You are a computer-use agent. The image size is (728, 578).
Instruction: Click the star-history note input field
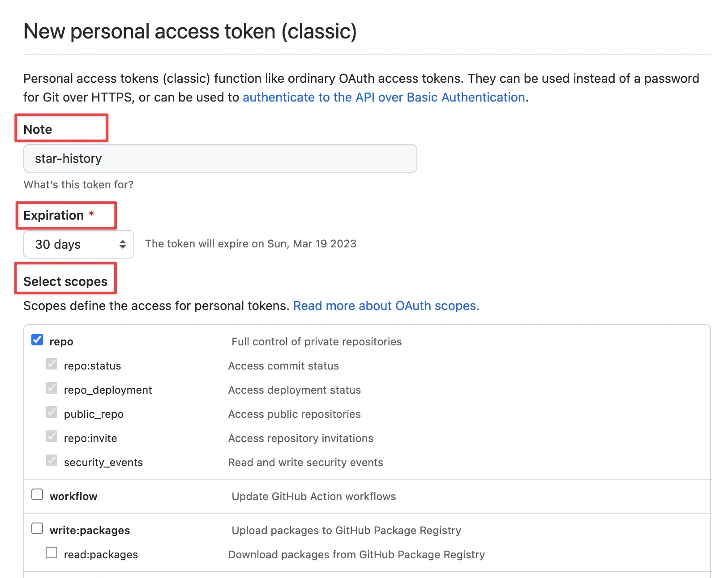click(x=220, y=158)
